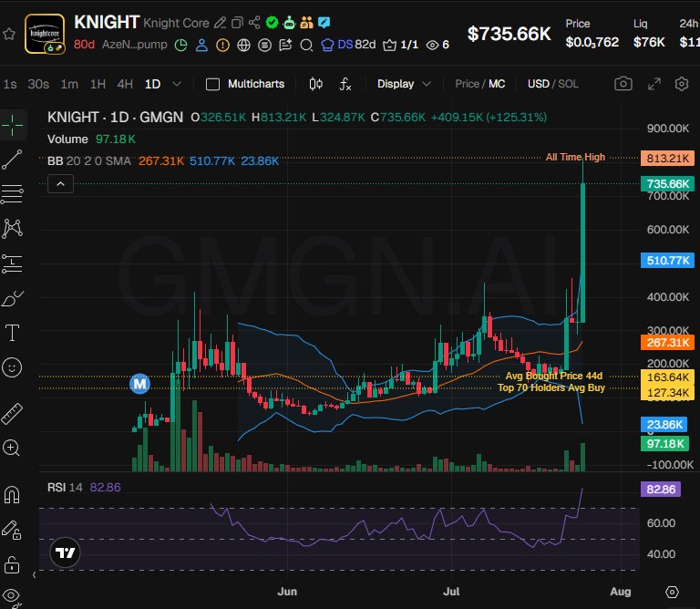Open the TradingView logo
The height and width of the screenshot is (609, 700).
click(x=66, y=552)
